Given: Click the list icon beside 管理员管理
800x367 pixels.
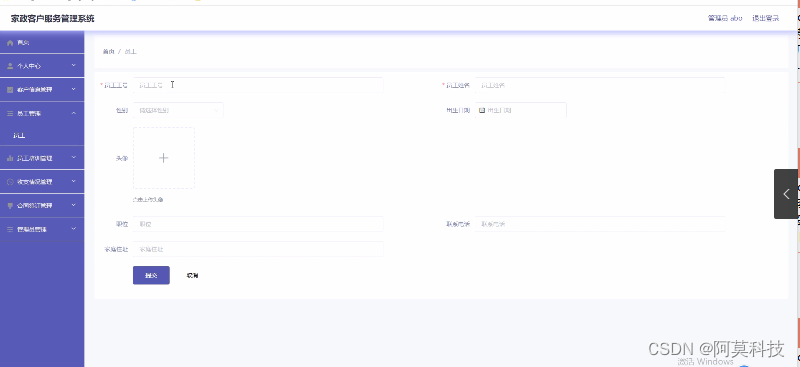Looking at the screenshot, I should coord(10,230).
